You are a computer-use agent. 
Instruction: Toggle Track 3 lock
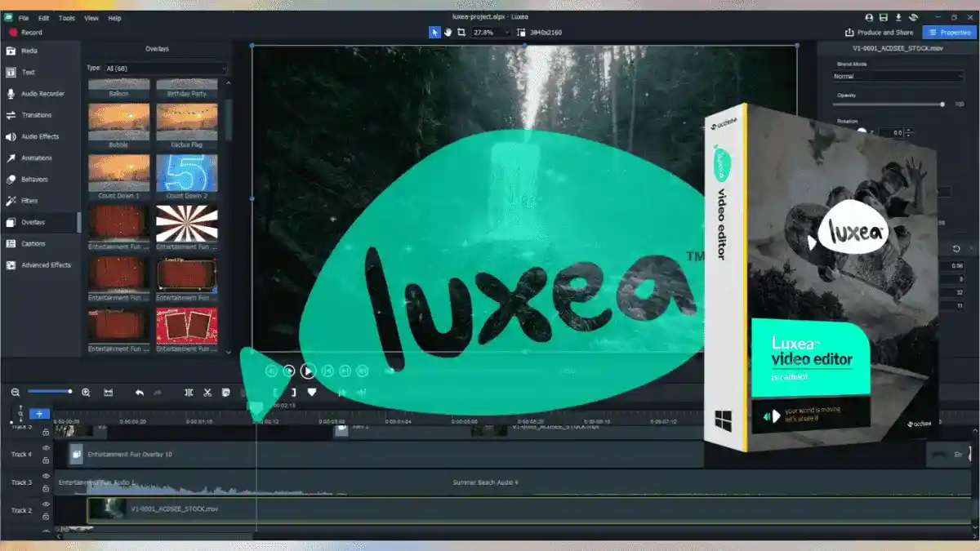coord(46,488)
